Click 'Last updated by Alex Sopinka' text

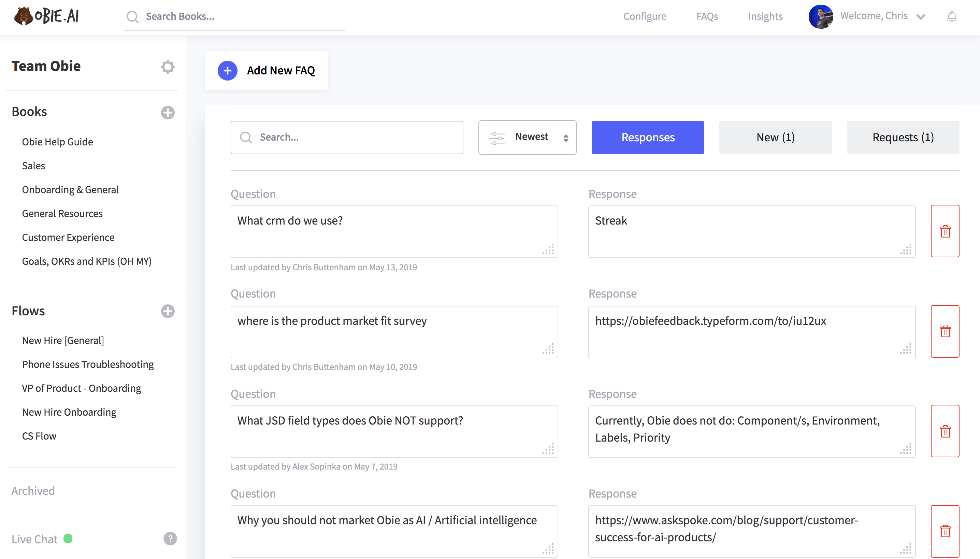coord(314,467)
